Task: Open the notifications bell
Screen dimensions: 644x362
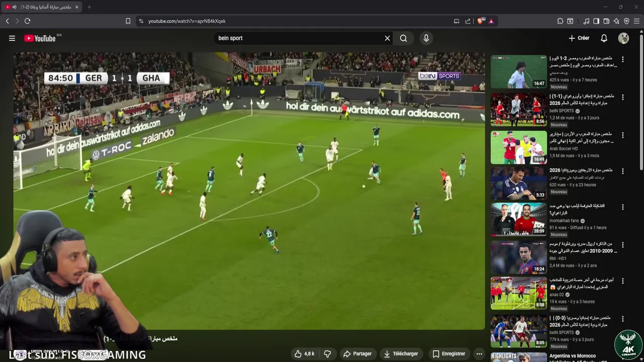Action: pyautogui.click(x=604, y=38)
